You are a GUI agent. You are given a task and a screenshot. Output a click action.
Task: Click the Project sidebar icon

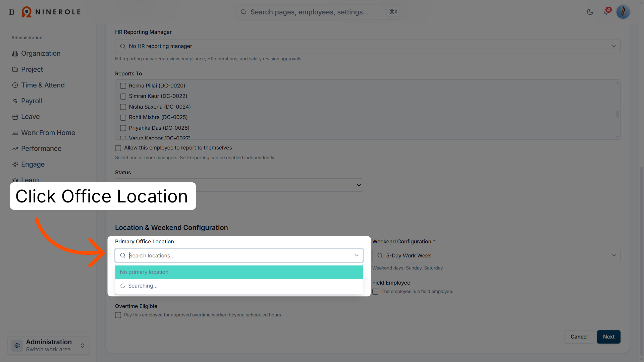tap(15, 69)
